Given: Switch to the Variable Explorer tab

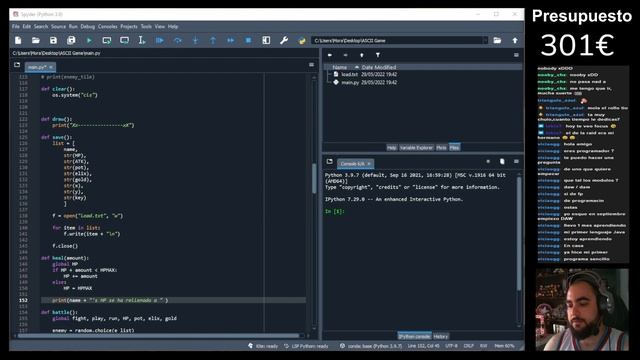Looking at the screenshot, I should (416, 148).
